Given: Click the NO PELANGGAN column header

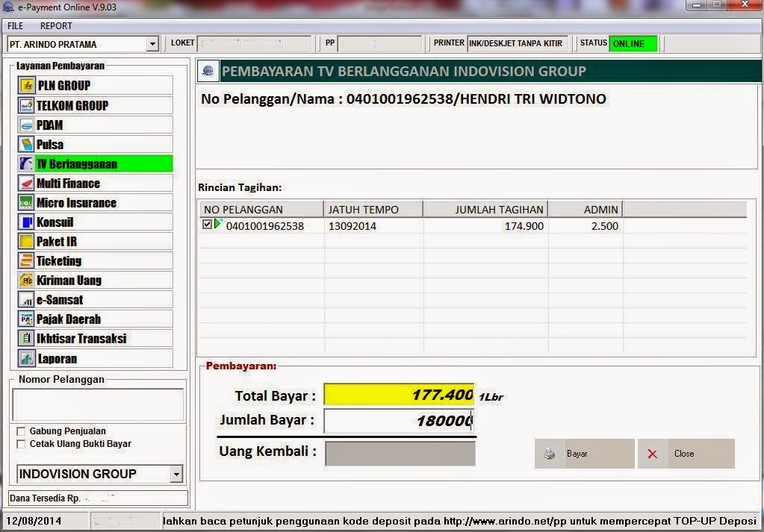Looking at the screenshot, I should tap(261, 210).
